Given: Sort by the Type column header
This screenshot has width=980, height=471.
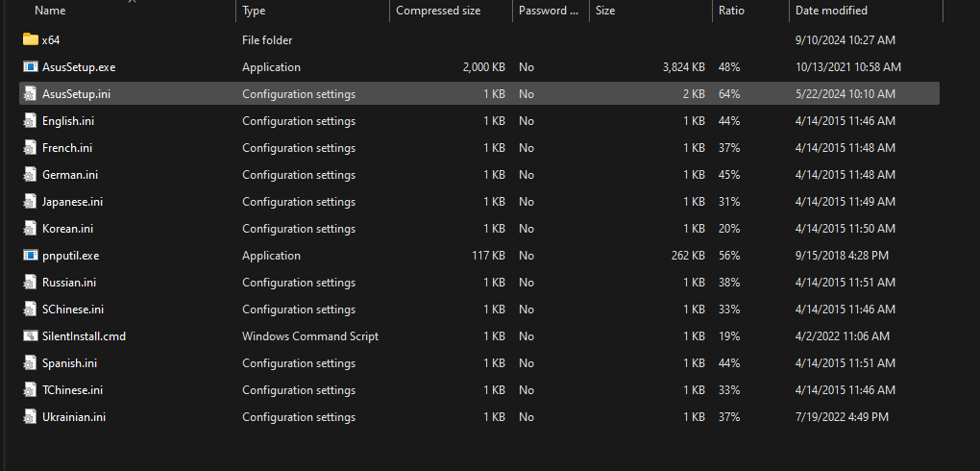Looking at the screenshot, I should [254, 11].
